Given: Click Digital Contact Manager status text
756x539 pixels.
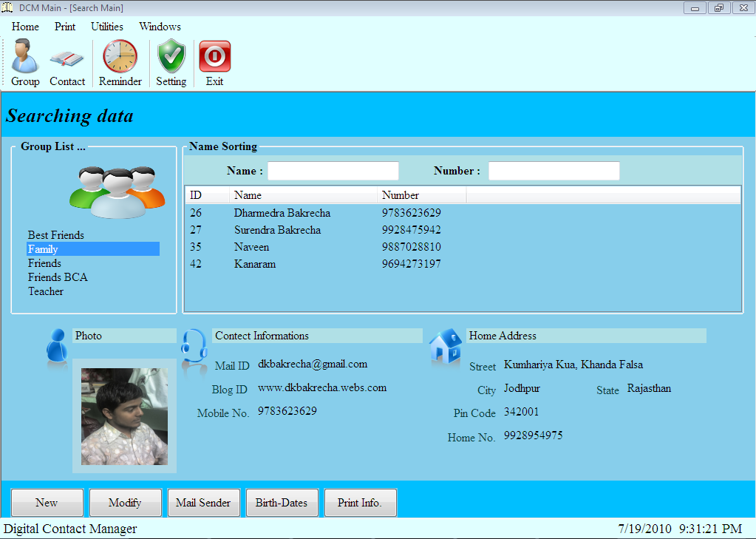Looking at the screenshot, I should coord(70,529).
